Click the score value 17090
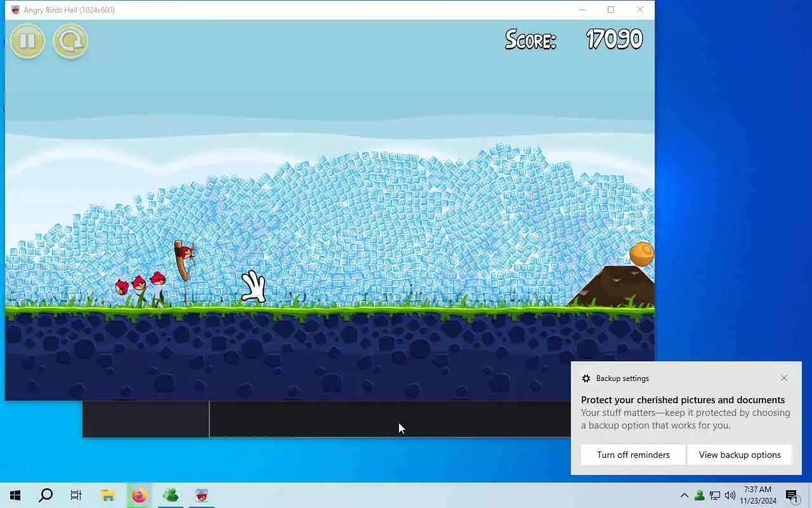This screenshot has width=812, height=508. (x=614, y=39)
